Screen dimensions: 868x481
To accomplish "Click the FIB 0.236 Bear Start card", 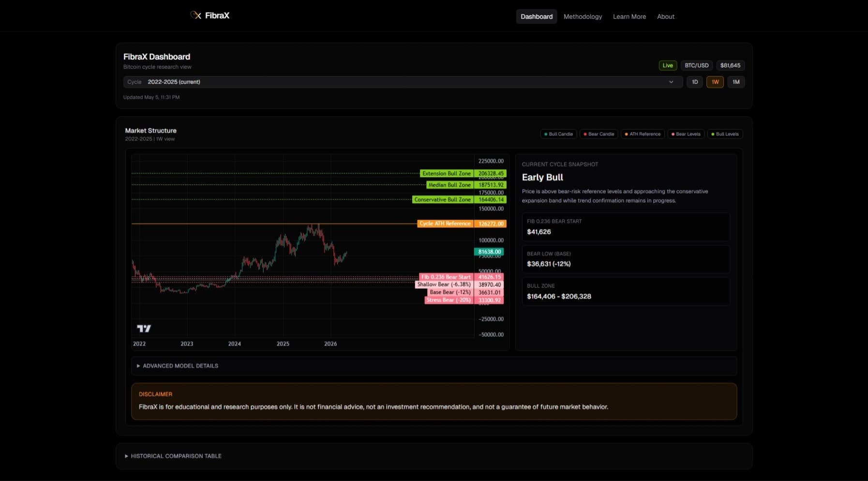I will coord(626,227).
